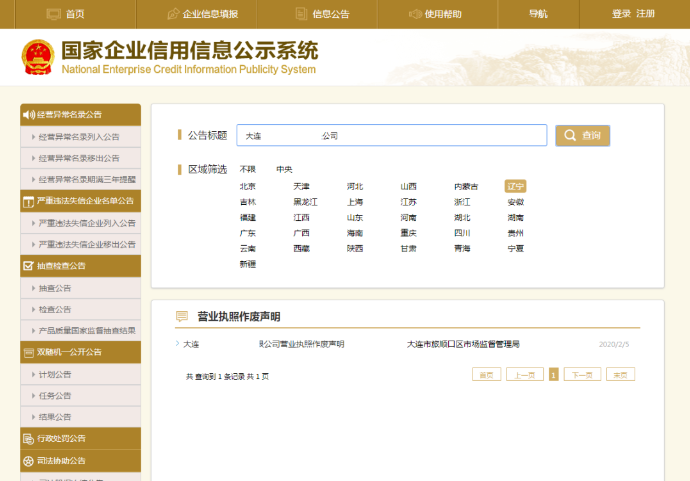Image resolution: width=690 pixels, height=481 pixels.
Task: Click the icon beside 行政处罚公告
Action: [28, 439]
